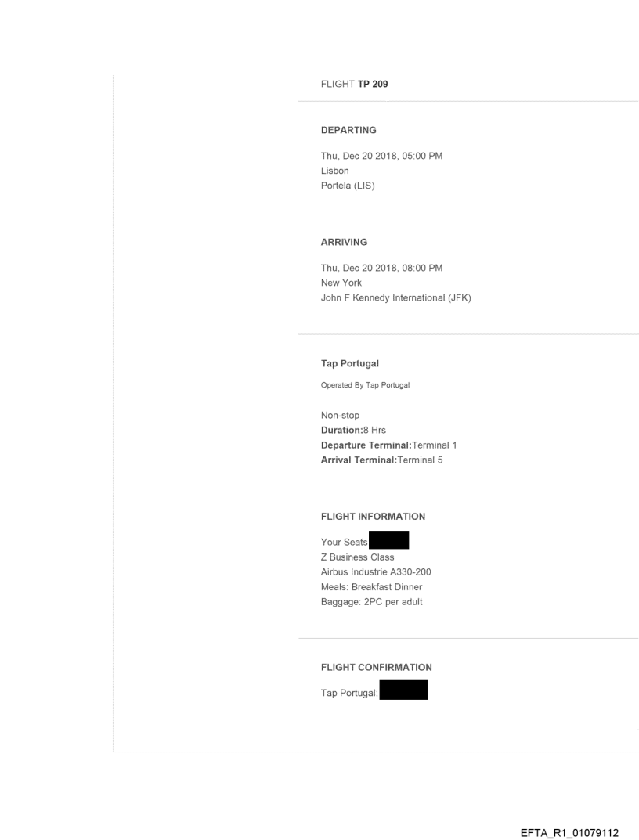This screenshot has height=840, width=639.
Task: Select the departure date Dec 20 05:00 PM
Action: (381, 157)
